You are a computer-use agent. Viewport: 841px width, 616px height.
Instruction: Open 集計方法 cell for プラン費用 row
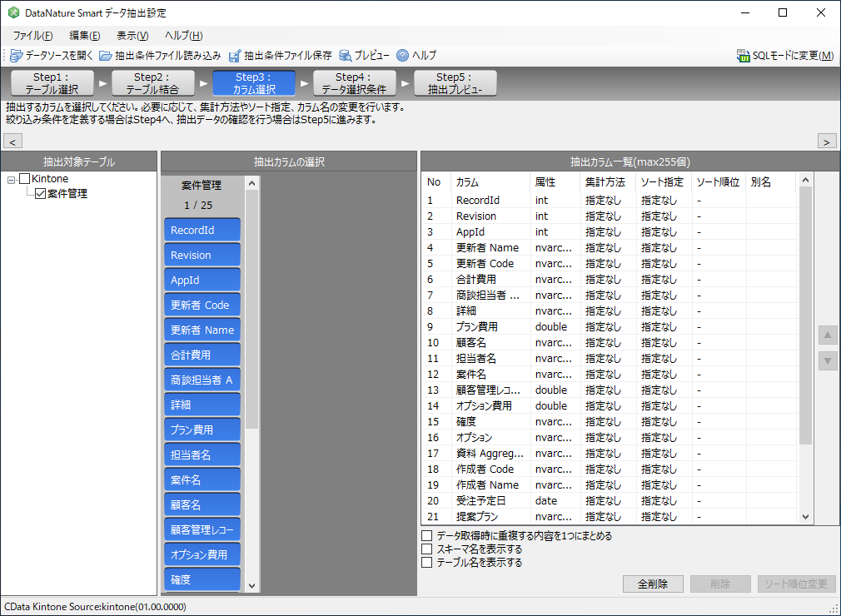tap(607, 327)
